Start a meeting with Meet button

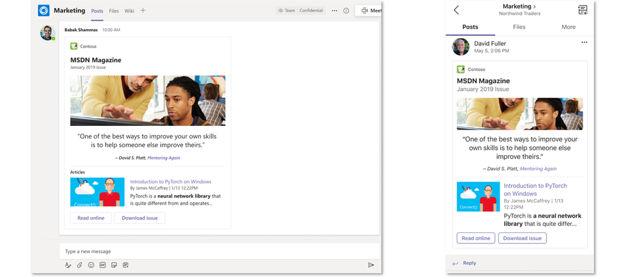tap(368, 11)
